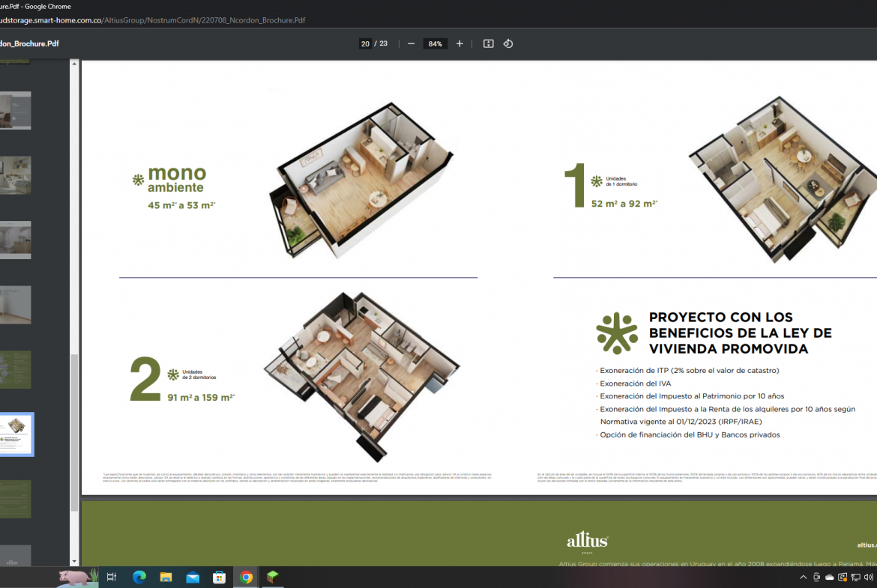Show hidden system tray icons
This screenshot has height=588, width=877.
click(x=804, y=577)
